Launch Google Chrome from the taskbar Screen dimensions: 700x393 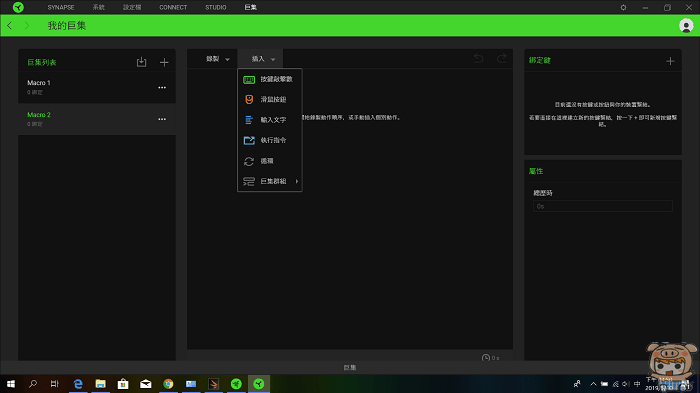pos(168,384)
